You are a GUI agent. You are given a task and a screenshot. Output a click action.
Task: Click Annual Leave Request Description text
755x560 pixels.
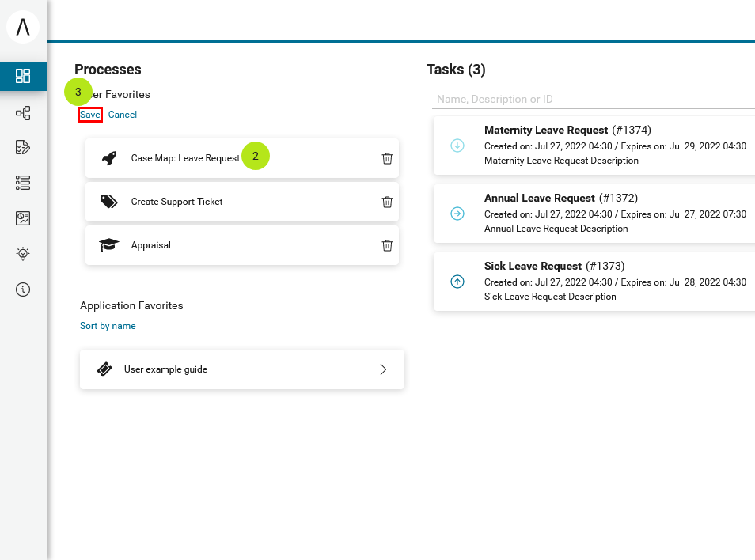pos(556,229)
